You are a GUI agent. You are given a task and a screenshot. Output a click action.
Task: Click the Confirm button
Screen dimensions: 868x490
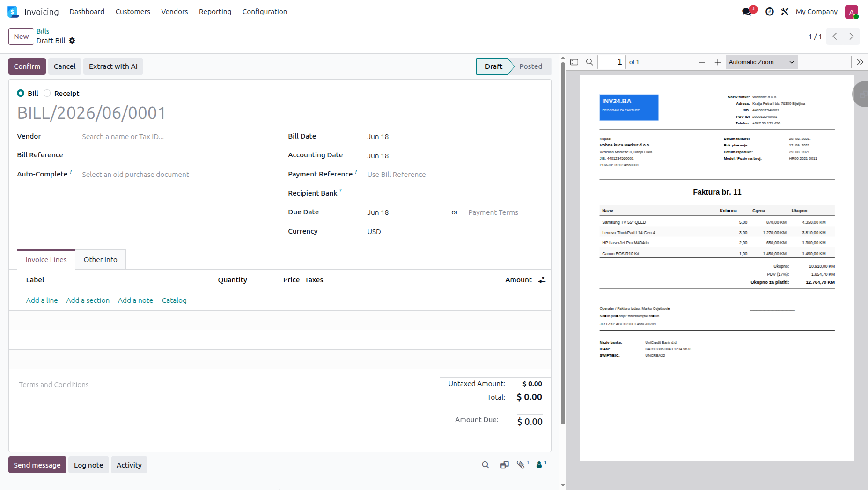click(x=27, y=66)
